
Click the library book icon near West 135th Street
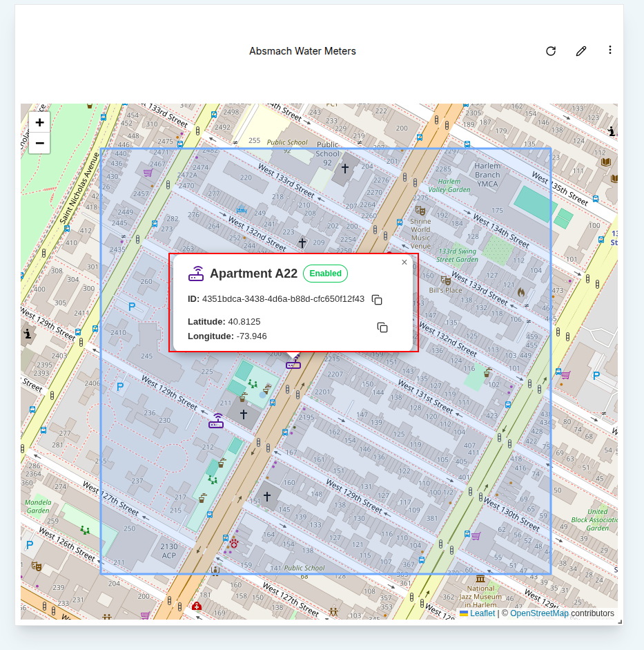click(x=606, y=162)
